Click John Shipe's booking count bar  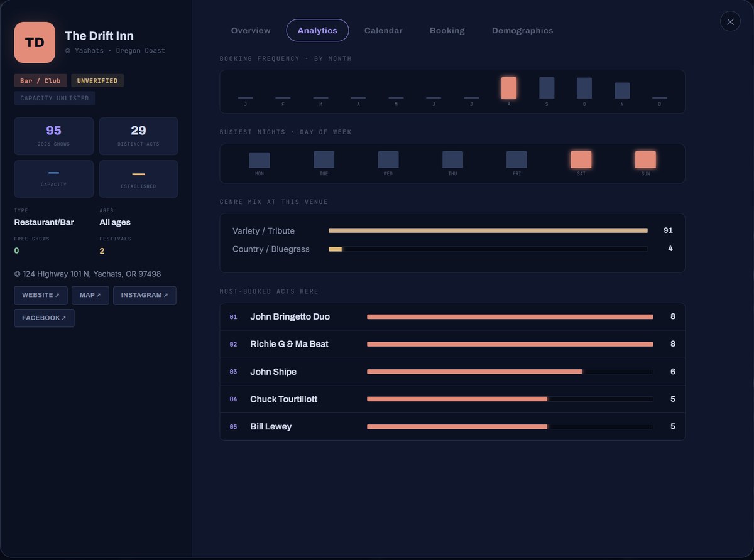click(x=510, y=372)
